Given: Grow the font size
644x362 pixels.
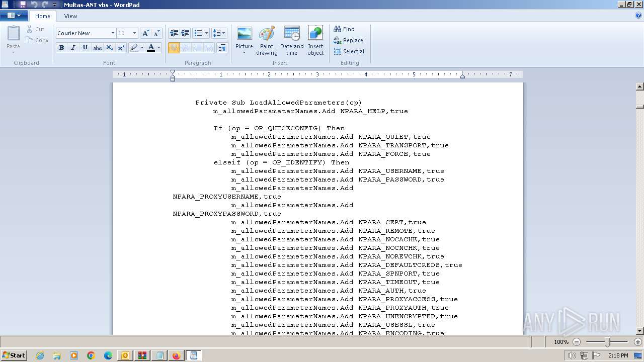Looking at the screenshot, I should point(145,33).
